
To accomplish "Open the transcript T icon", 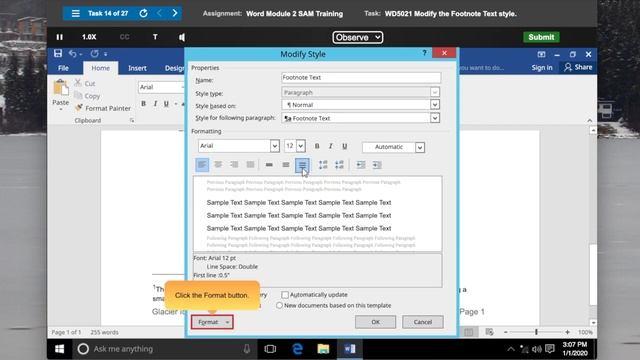I will 155,37.
